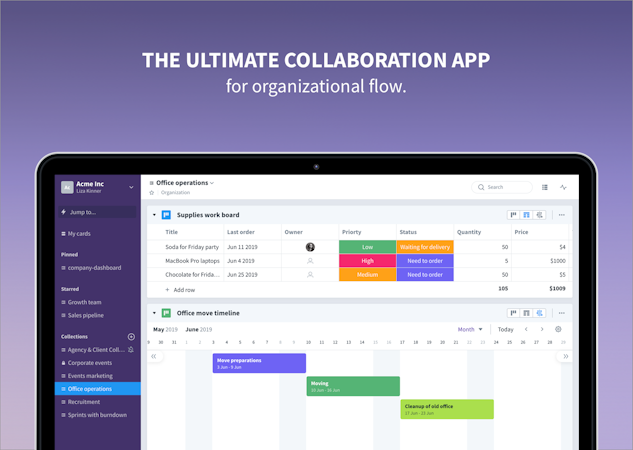This screenshot has width=633, height=450.
Task: Open the Acme Inc workspace dropdown chevron
Action: 131,187
